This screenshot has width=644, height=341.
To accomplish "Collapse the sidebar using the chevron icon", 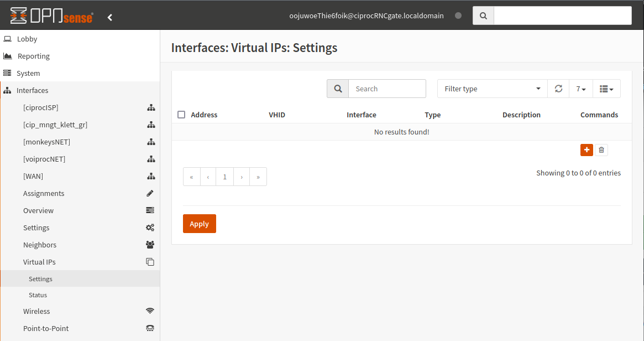I will click(109, 17).
